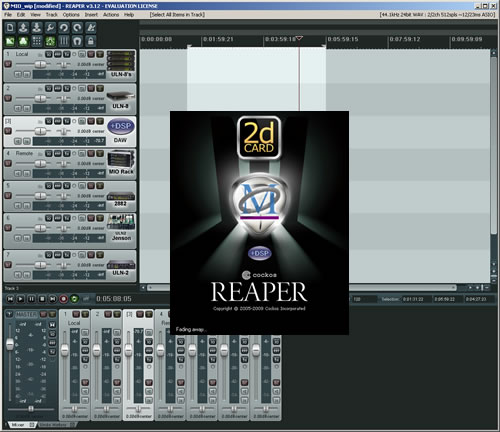Open the Insert menu
Viewport: 500px width, 432px height.
pos(91,15)
